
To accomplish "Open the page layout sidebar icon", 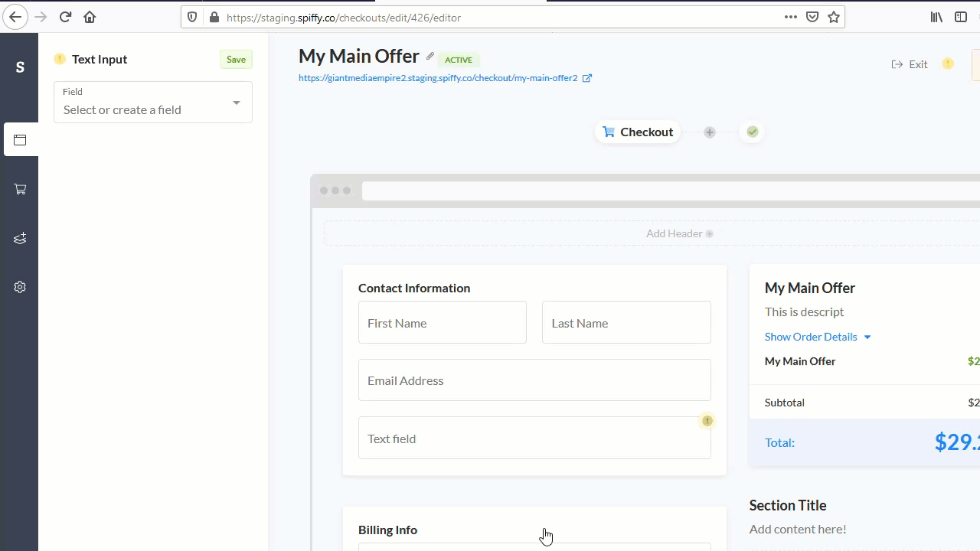I will click(x=20, y=140).
